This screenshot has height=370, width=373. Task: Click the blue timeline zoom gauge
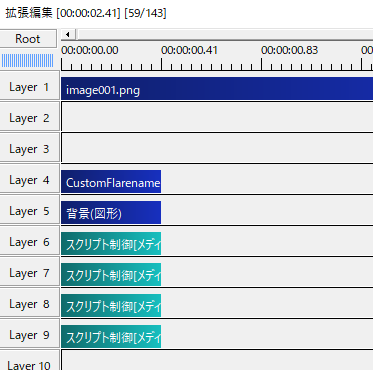pyautogui.click(x=27, y=61)
